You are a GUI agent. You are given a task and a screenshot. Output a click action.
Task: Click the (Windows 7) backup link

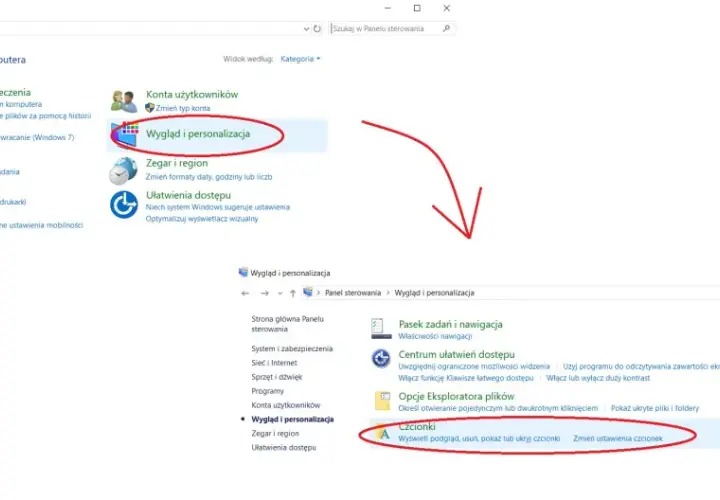37,137
